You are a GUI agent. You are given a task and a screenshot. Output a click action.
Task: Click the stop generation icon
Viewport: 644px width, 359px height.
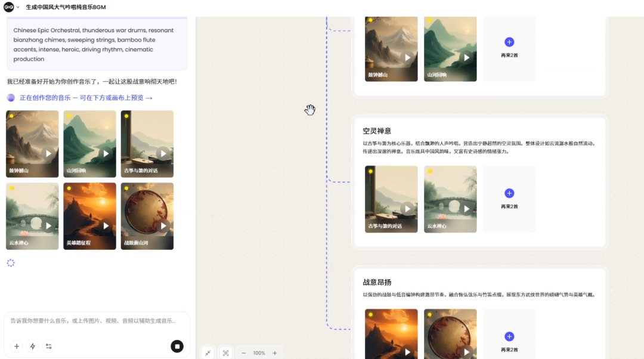coord(177,346)
